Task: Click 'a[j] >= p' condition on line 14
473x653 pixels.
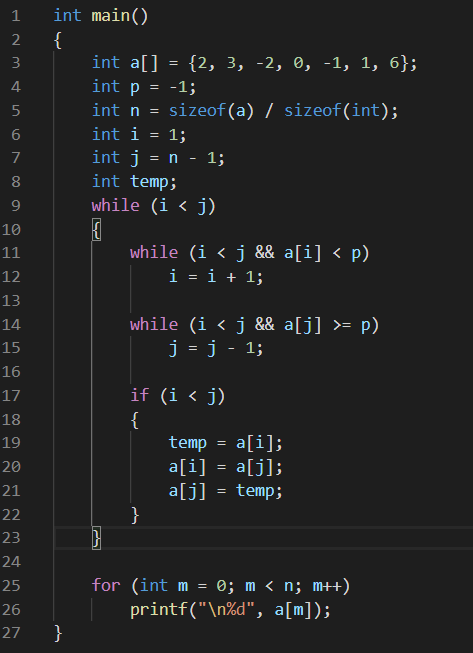Action: point(327,325)
